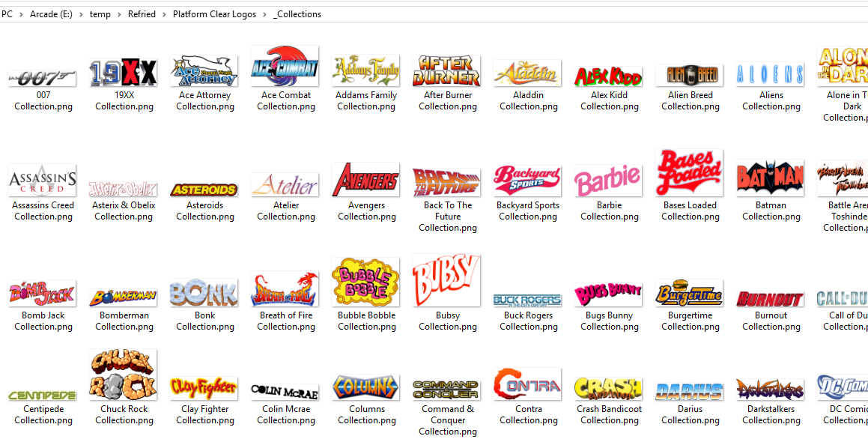Click the "Colin Mcrae Collection.png" file name

pyautogui.click(x=285, y=414)
